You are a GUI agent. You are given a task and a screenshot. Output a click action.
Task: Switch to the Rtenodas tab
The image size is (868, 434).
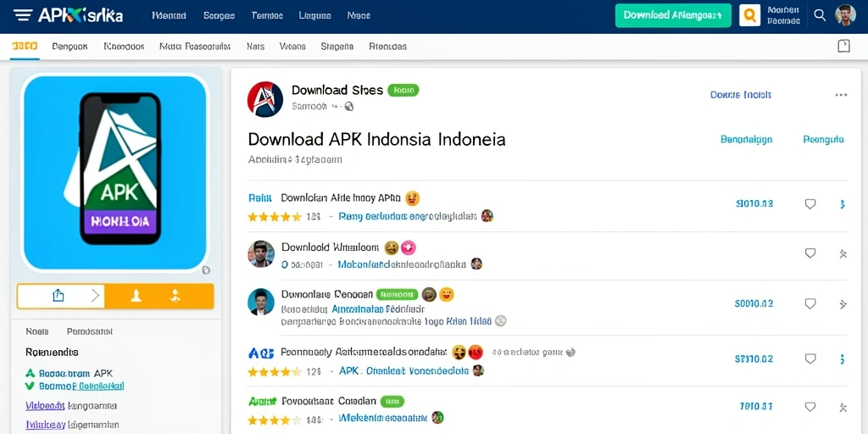point(387,47)
